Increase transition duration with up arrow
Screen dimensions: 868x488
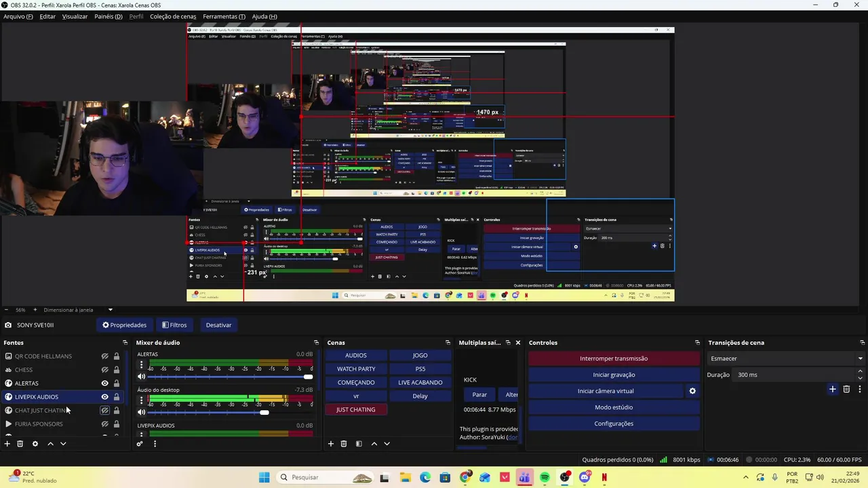pyautogui.click(x=860, y=371)
